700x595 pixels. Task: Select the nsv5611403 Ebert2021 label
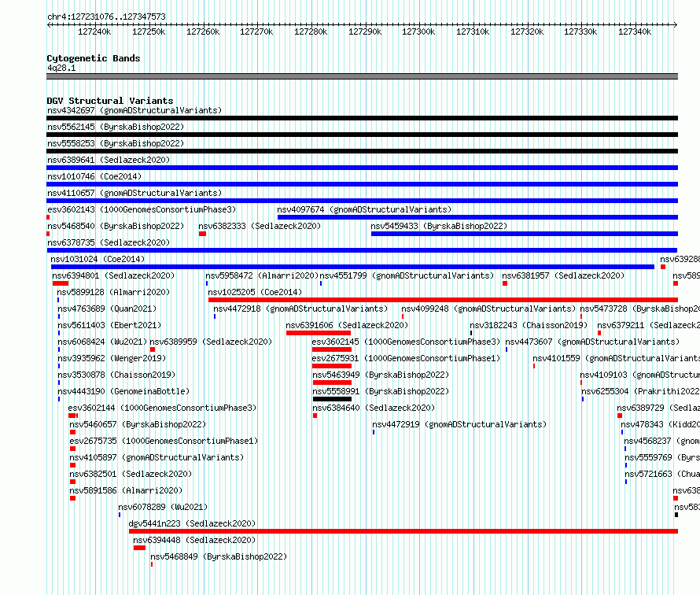click(109, 325)
